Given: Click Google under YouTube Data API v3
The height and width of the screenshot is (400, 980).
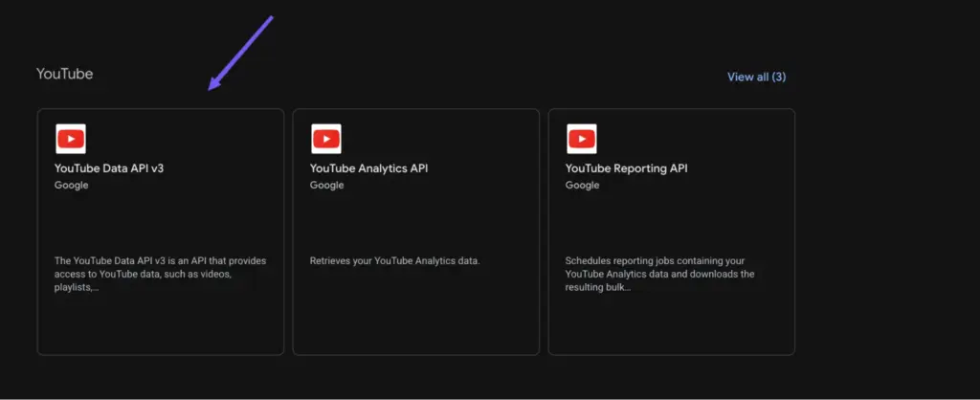Looking at the screenshot, I should point(71,185).
